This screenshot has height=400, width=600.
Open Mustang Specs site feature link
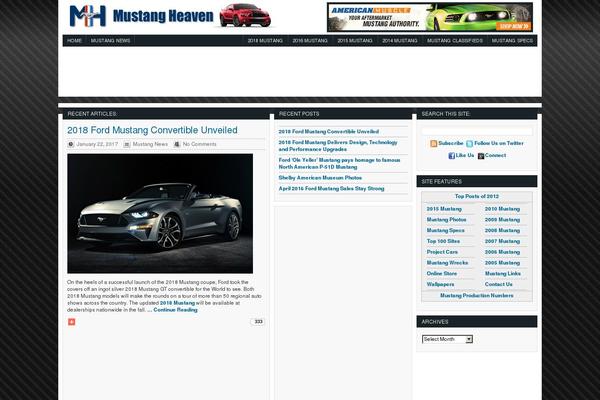coord(446,230)
